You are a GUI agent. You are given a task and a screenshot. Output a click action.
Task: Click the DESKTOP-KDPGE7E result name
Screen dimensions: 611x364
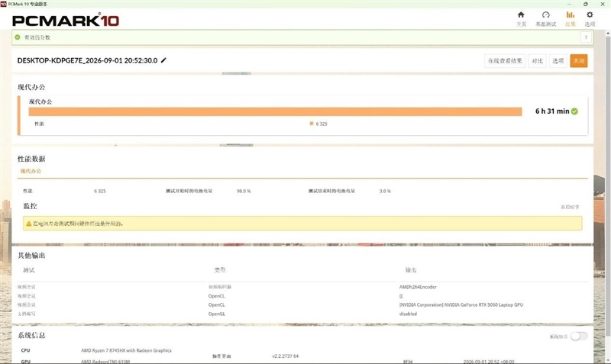87,60
